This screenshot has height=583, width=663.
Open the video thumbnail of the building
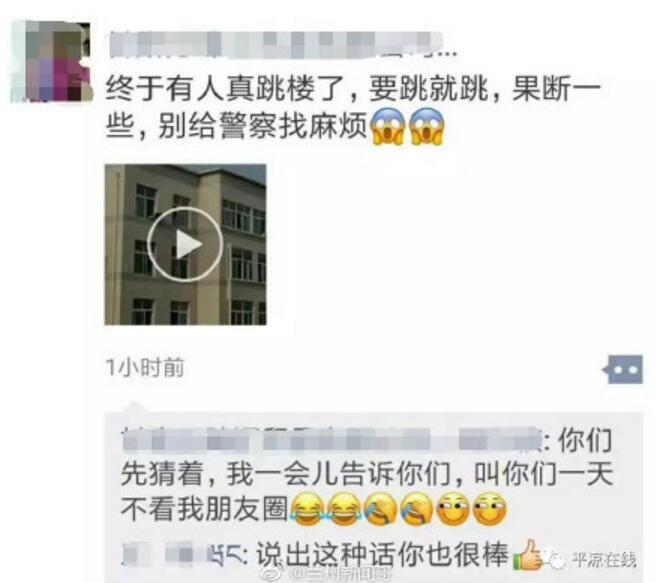point(185,244)
